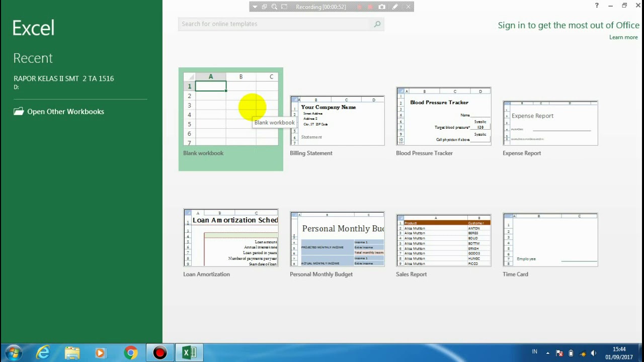Stop the screen recording
Image resolution: width=644 pixels, height=362 pixels.
click(370, 7)
